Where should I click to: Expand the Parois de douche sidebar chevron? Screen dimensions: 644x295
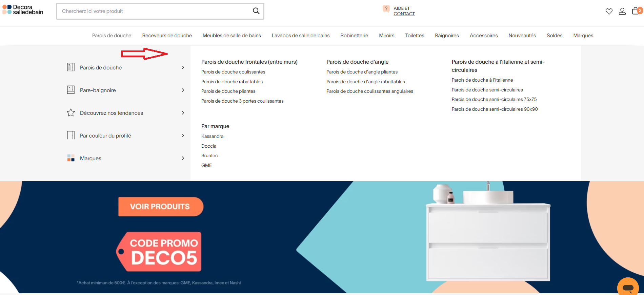click(183, 67)
